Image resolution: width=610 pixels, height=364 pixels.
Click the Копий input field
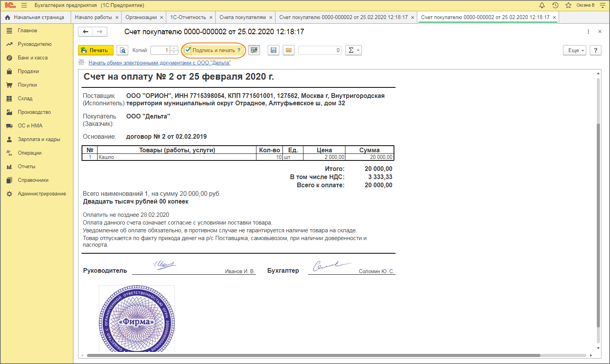pyautogui.click(x=160, y=50)
